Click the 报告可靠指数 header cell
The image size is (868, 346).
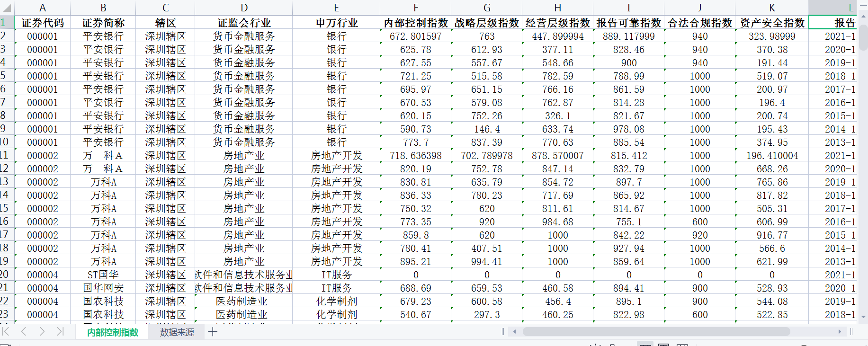pyautogui.click(x=629, y=23)
